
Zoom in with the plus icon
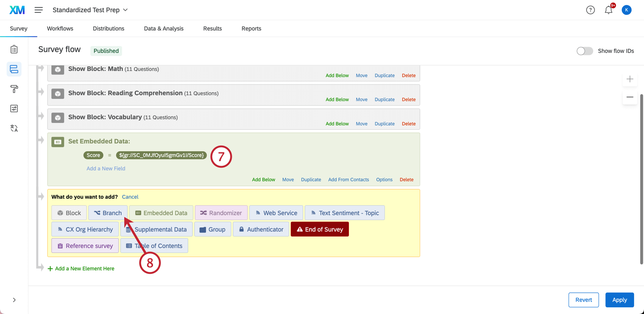[630, 79]
